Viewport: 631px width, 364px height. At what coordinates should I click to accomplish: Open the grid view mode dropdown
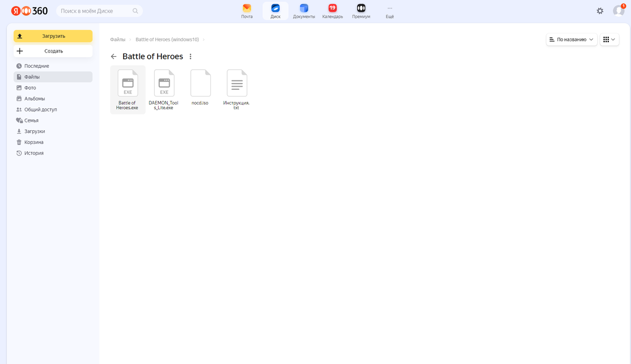pos(609,39)
